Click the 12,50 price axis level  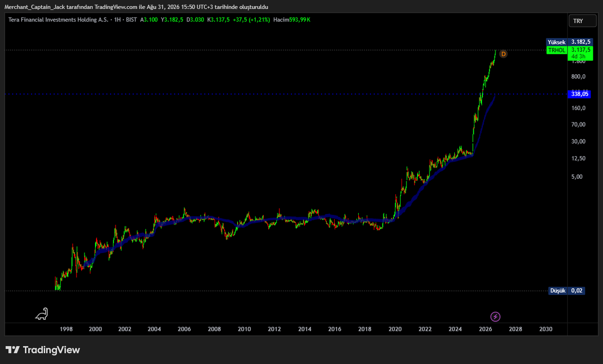click(x=578, y=158)
